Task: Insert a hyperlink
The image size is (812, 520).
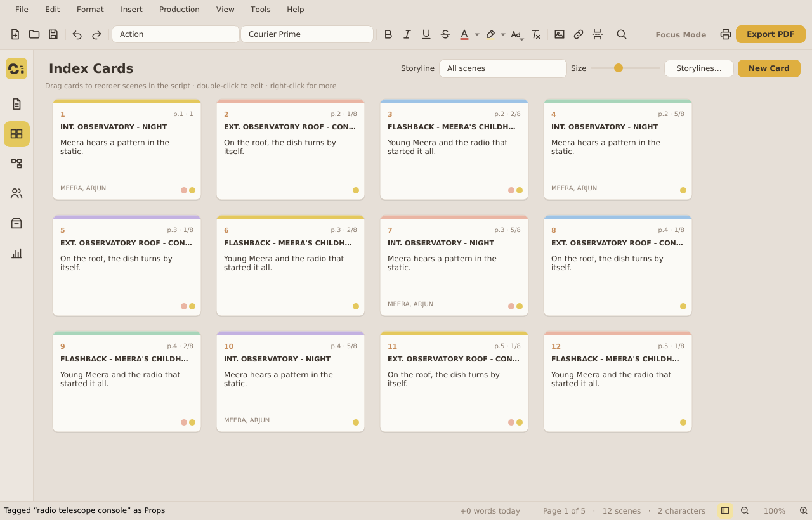Action: (x=579, y=34)
